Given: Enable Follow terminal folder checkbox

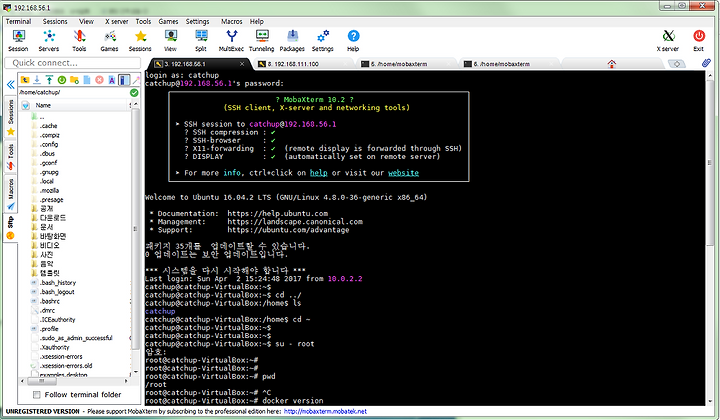Looking at the screenshot, I should [x=37, y=395].
